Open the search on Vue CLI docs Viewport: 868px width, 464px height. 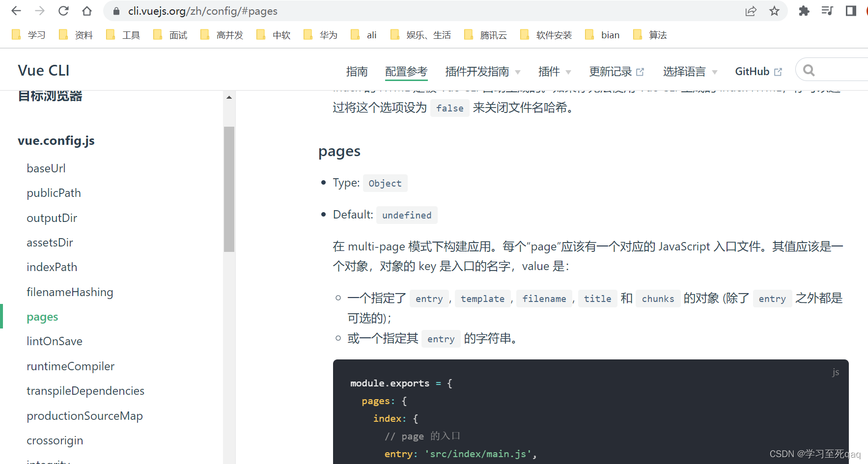[809, 70]
